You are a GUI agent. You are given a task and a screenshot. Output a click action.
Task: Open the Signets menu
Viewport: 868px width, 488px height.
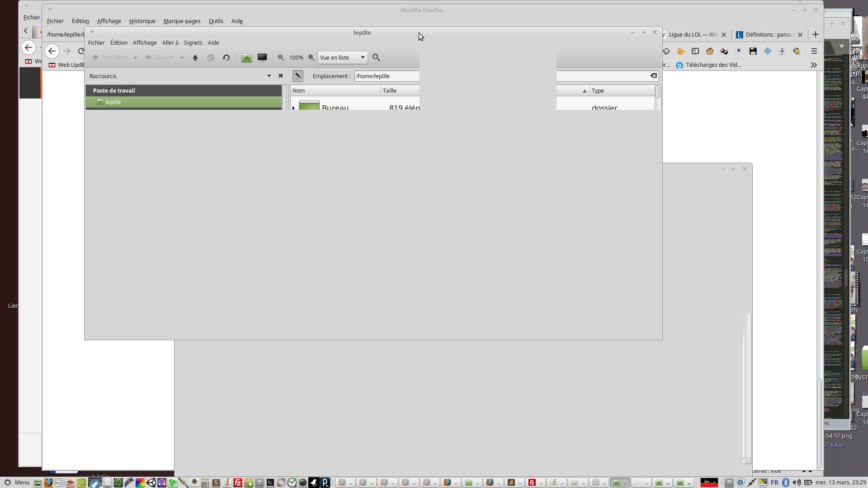193,43
